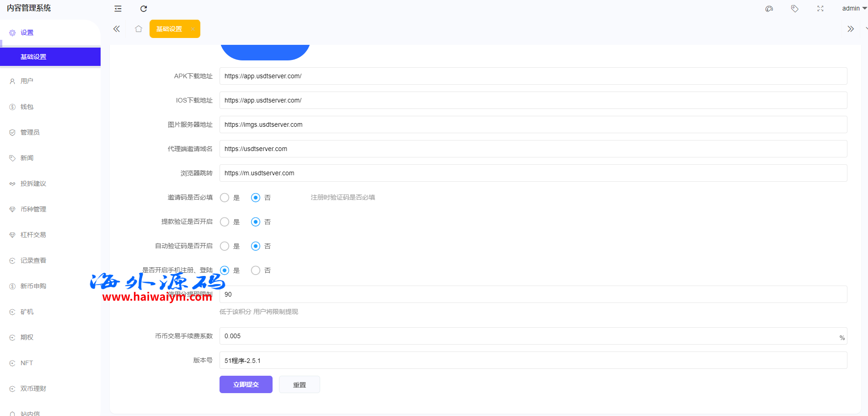Screen dimensions: 868x416
Task: Click the refresh page icon
Action: (x=144, y=9)
